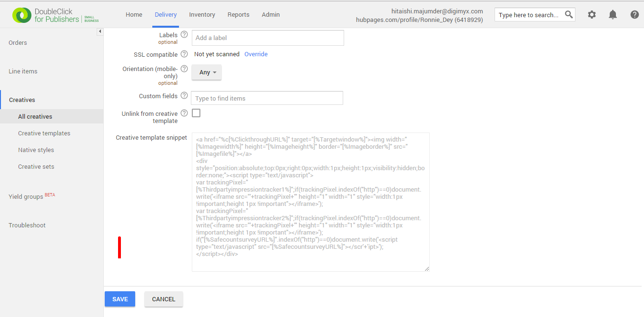The height and width of the screenshot is (317, 644).
Task: Select the Creative templates sidebar entry
Action: point(44,133)
